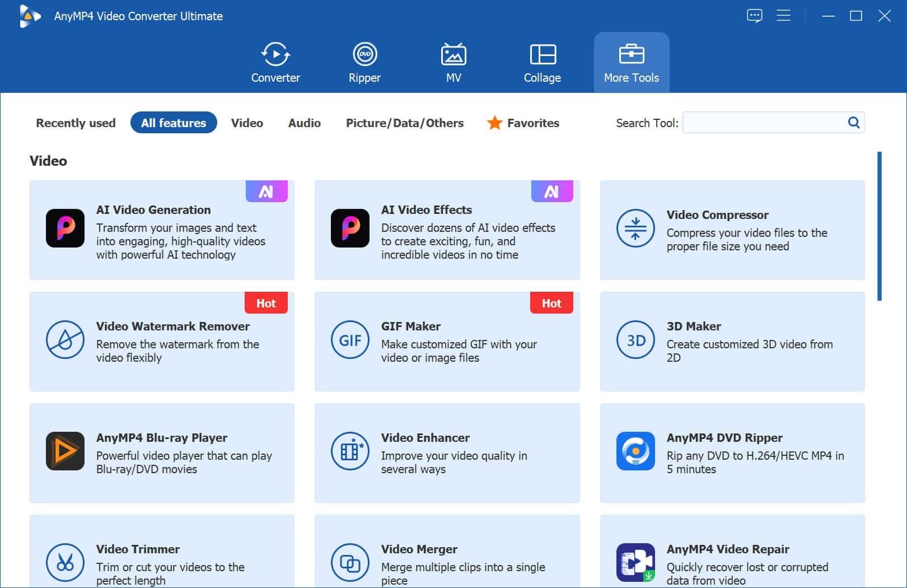The image size is (907, 588).
Task: Click the Video Merger icon
Action: 350,562
